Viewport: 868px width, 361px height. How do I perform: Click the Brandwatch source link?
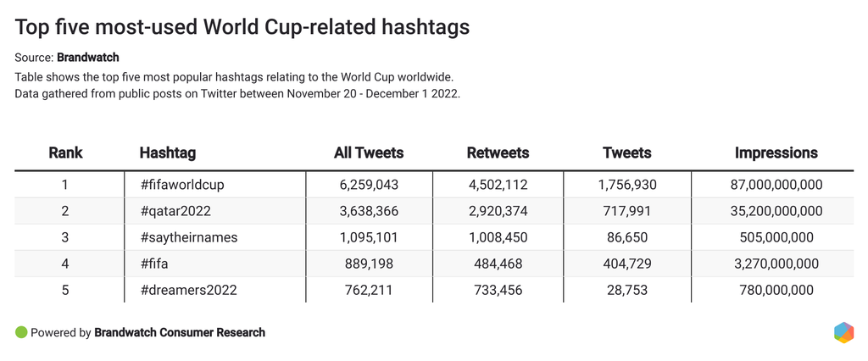(x=88, y=58)
